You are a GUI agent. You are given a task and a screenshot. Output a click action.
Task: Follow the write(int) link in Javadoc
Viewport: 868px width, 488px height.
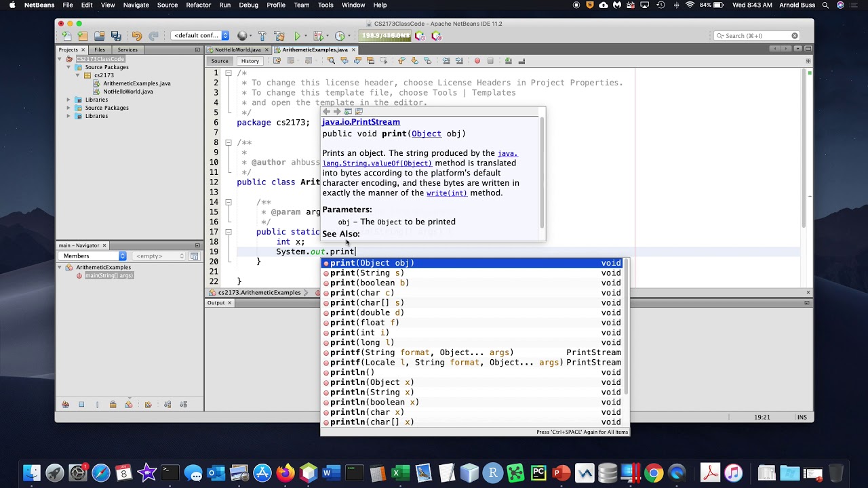point(446,193)
